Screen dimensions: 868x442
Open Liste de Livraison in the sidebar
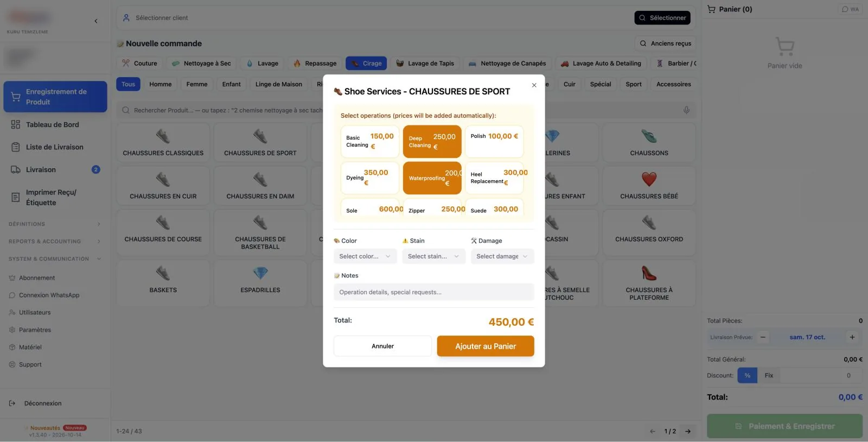55,147
